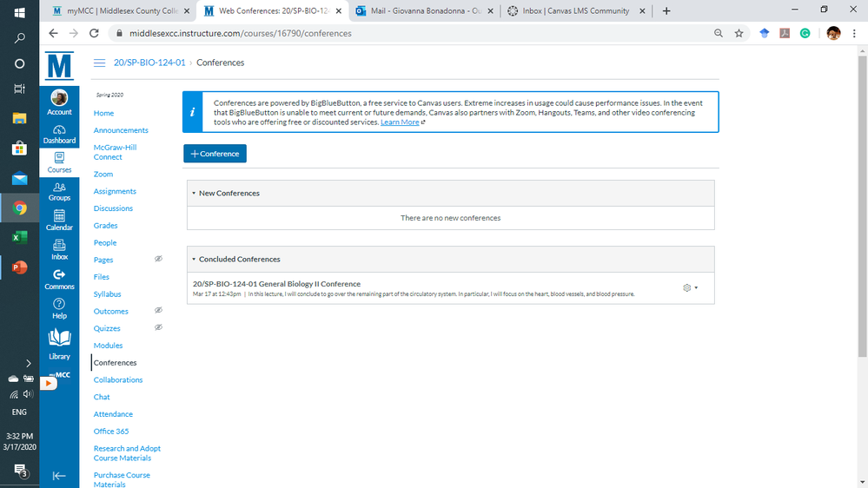The width and height of the screenshot is (868, 488).
Task: Select Assignments in course navigation
Action: pos(115,191)
